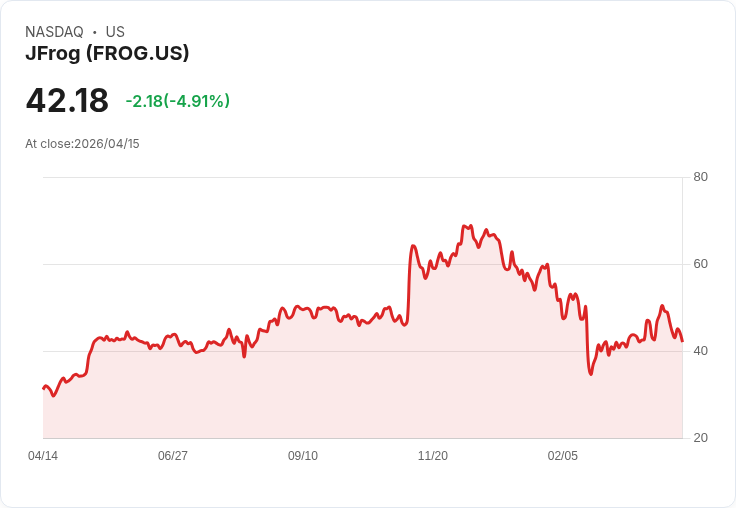
Task: Click the leftmost start of the price line
Action: pyautogui.click(x=43, y=388)
